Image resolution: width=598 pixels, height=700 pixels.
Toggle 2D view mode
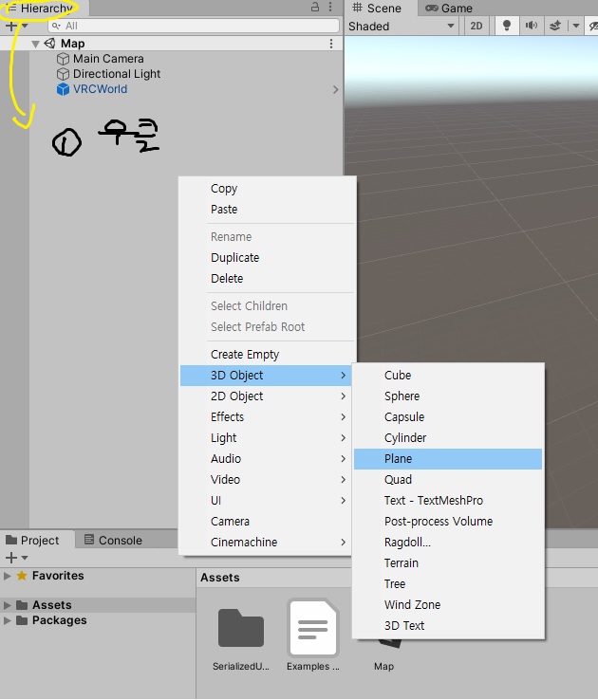(477, 26)
